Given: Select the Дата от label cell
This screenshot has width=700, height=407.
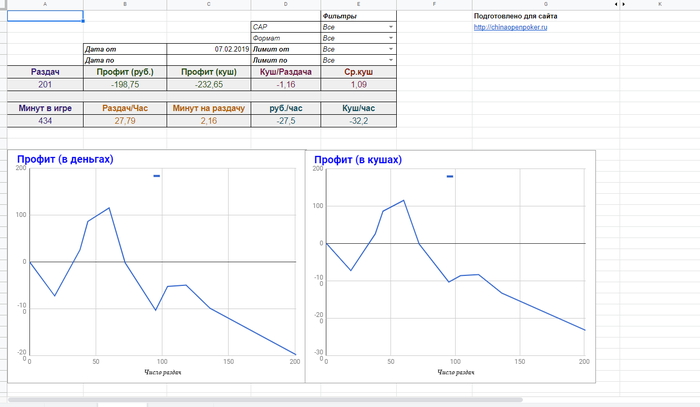Looking at the screenshot, I should coord(125,49).
